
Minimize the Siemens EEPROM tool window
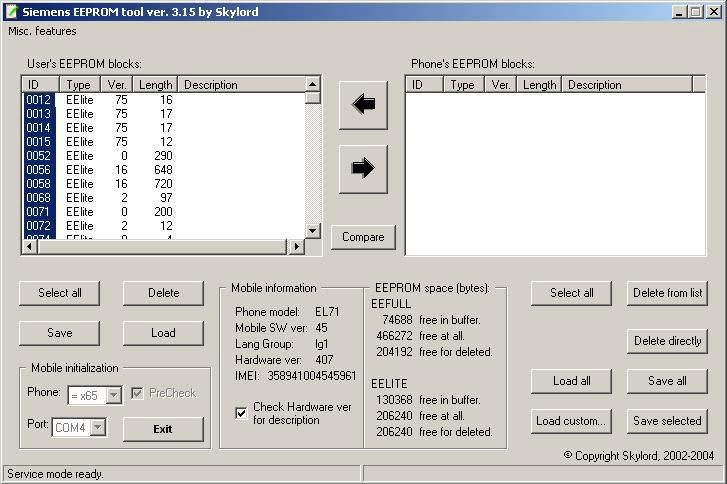click(x=679, y=12)
